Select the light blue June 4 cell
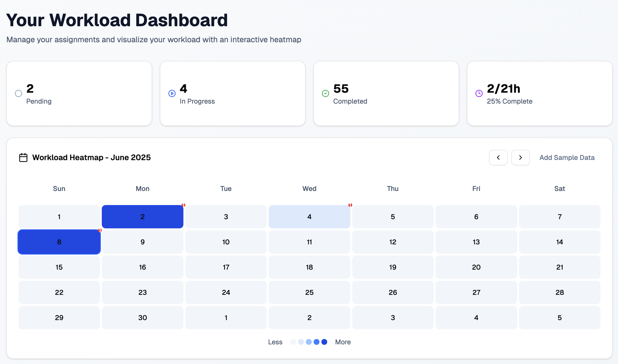Image resolution: width=618 pixels, height=364 pixels. click(x=309, y=217)
